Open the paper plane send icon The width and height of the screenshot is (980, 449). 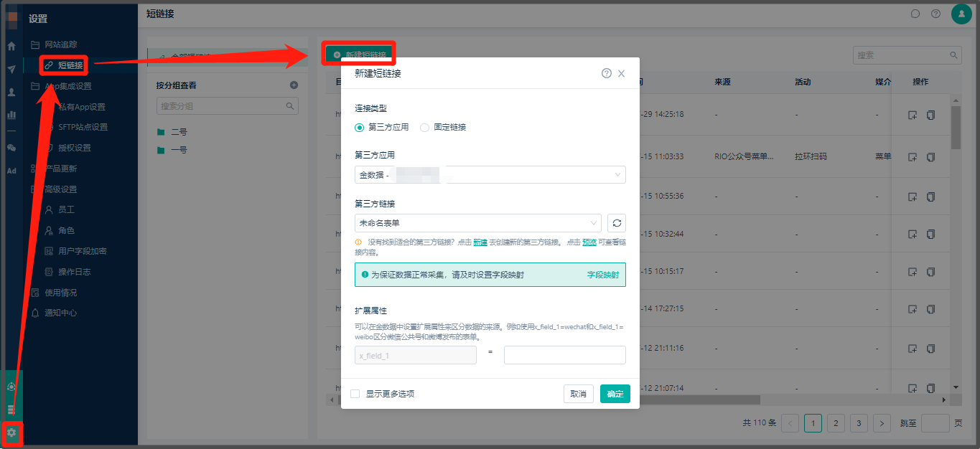coord(11,70)
